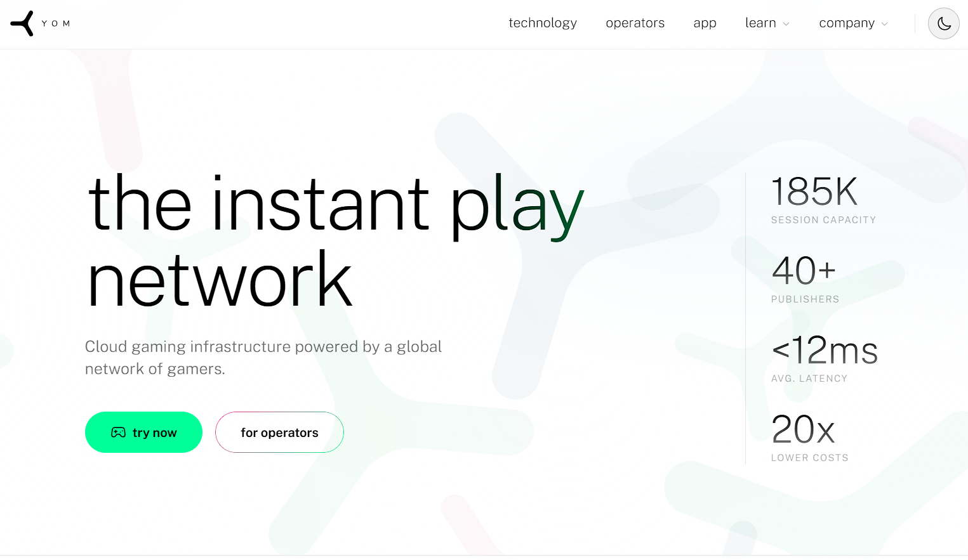Click the <12ms average latency stat
Image resolution: width=968 pixels, height=560 pixels.
[x=824, y=350]
